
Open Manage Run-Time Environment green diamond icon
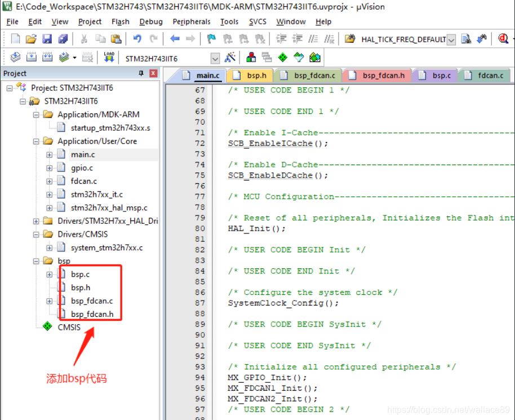point(282,58)
